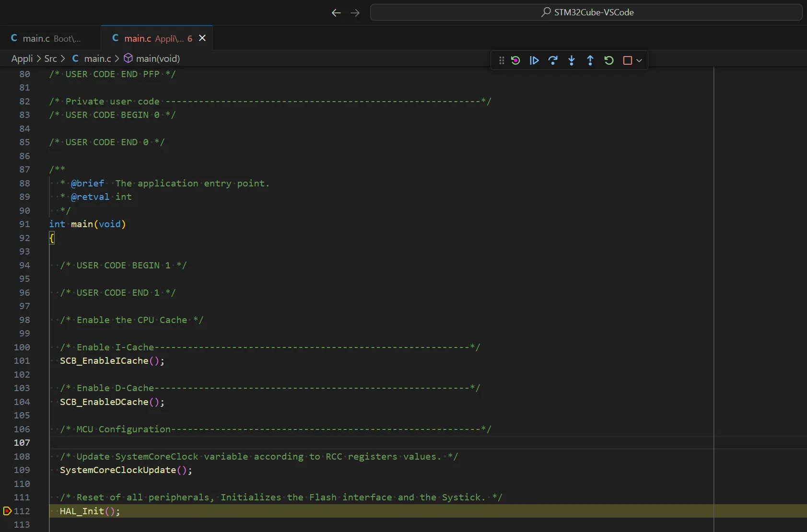Expand the Src breadcrumb in the path bar

pos(52,58)
